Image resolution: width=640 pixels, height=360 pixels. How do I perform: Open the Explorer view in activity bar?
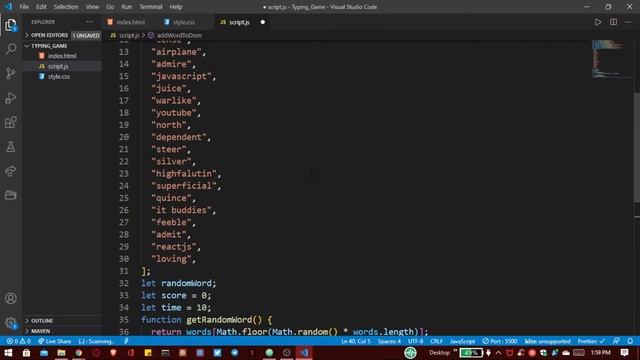[11, 25]
